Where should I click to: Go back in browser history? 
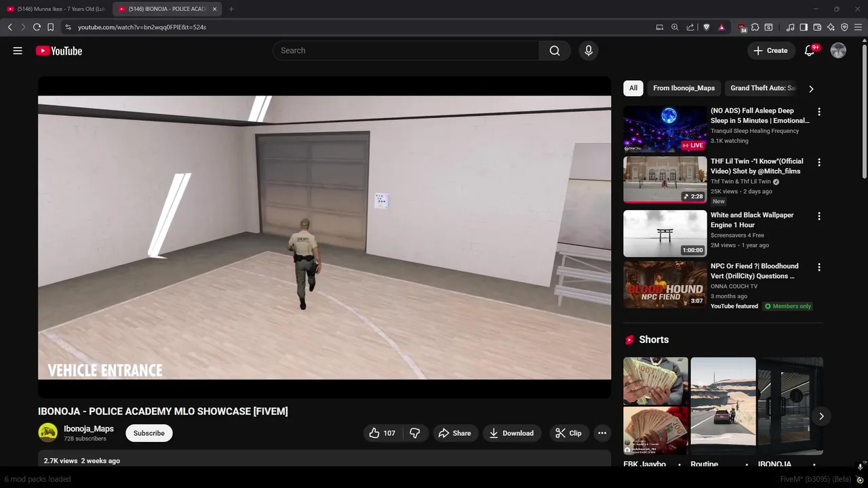click(9, 27)
